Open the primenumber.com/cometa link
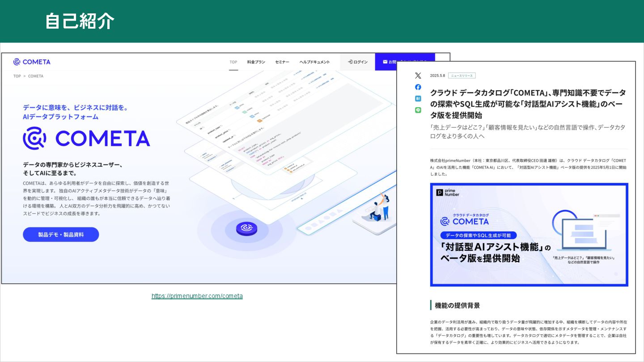 (x=197, y=296)
